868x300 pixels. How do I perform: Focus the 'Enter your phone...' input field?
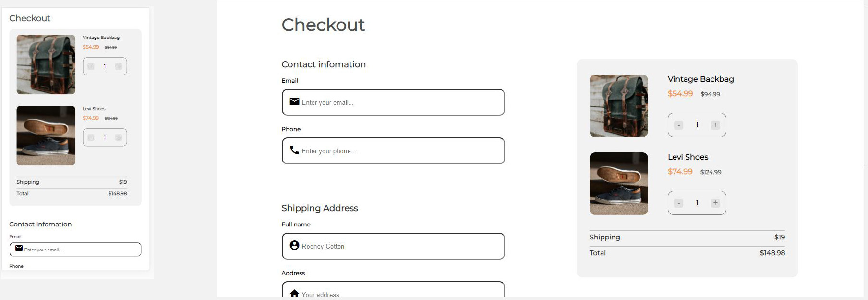pyautogui.click(x=398, y=151)
